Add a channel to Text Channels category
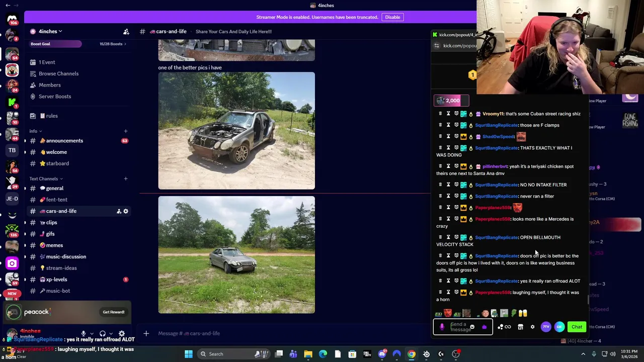 pos(126,178)
